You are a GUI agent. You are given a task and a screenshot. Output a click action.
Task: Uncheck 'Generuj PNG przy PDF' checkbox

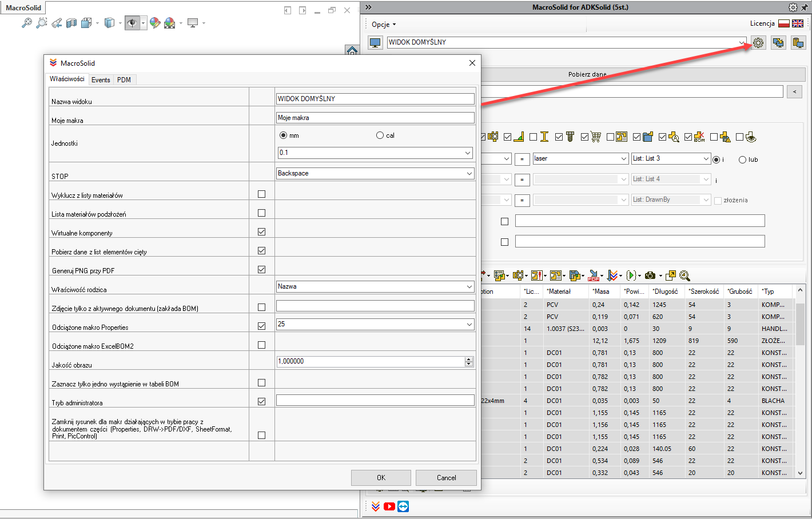pos(261,269)
